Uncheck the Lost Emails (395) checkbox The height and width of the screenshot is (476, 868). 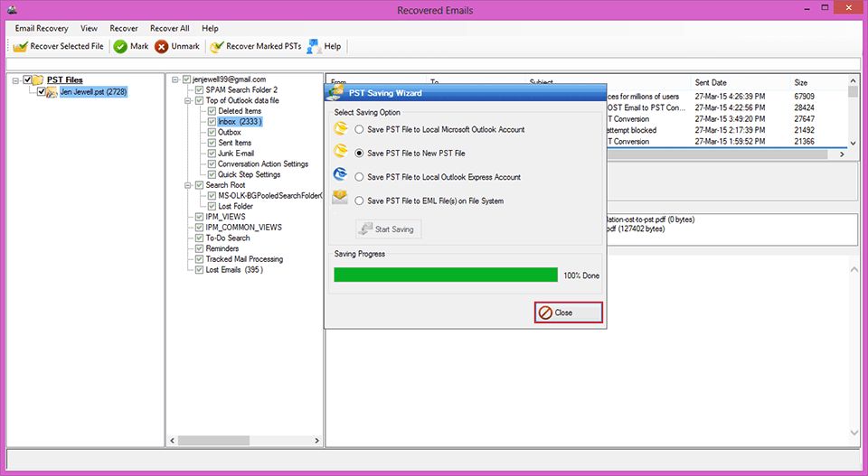(199, 270)
